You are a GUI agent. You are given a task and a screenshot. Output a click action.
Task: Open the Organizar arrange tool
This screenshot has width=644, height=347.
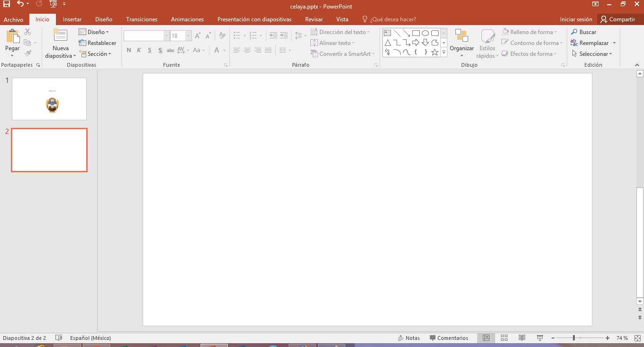point(462,43)
